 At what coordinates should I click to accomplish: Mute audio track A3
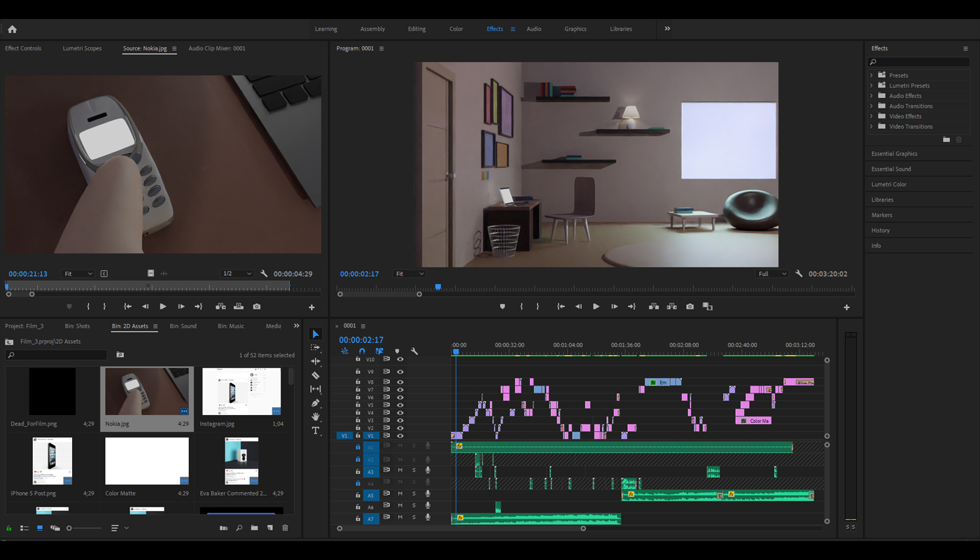pyautogui.click(x=400, y=470)
